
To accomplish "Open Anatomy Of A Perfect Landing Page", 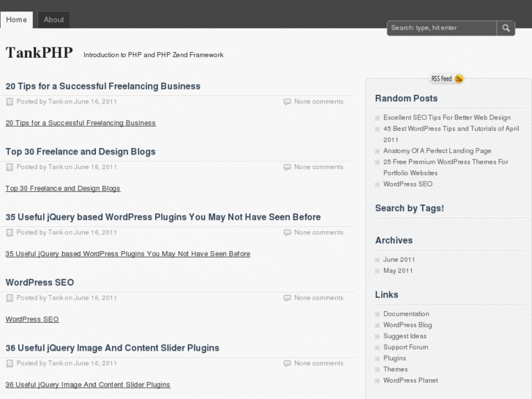I will (437, 151).
